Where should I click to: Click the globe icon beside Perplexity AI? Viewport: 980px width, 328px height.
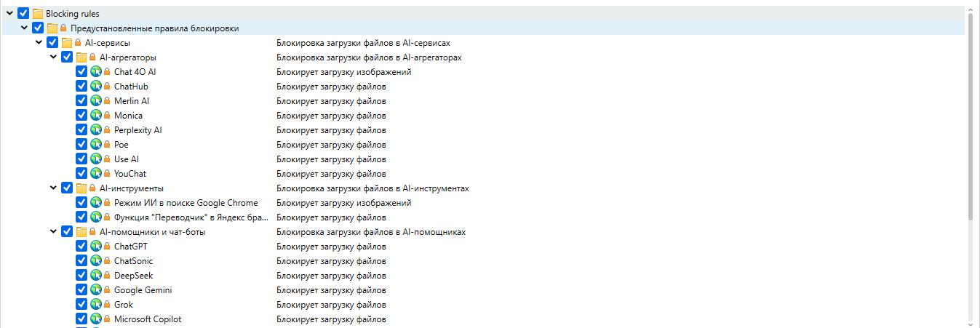(x=95, y=130)
